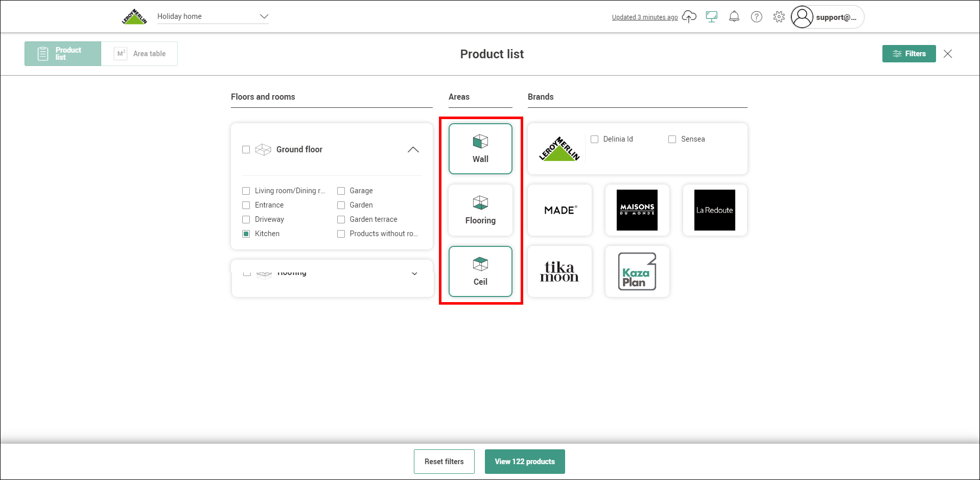This screenshot has height=480, width=980.
Task: Check the Garage room checkbox
Action: point(341,191)
